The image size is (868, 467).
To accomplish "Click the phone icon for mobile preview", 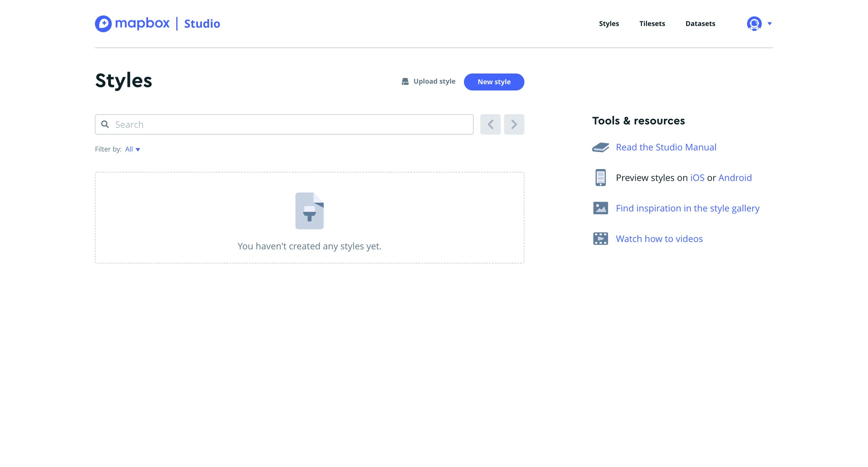I will point(600,178).
